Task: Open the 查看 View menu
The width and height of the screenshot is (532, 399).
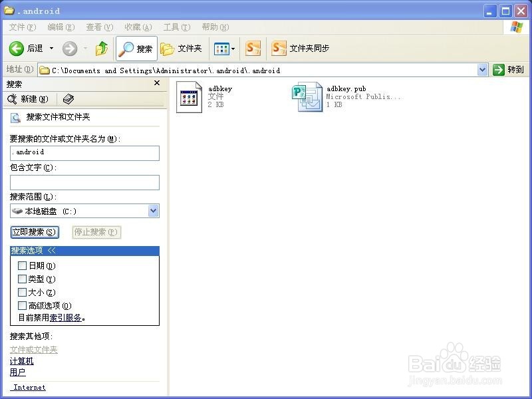Action: pyautogui.click(x=99, y=27)
